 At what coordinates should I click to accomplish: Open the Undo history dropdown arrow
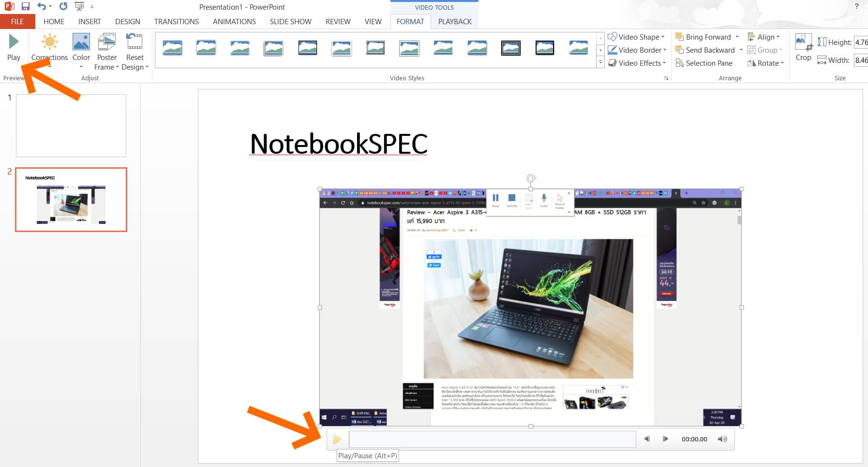(x=50, y=7)
